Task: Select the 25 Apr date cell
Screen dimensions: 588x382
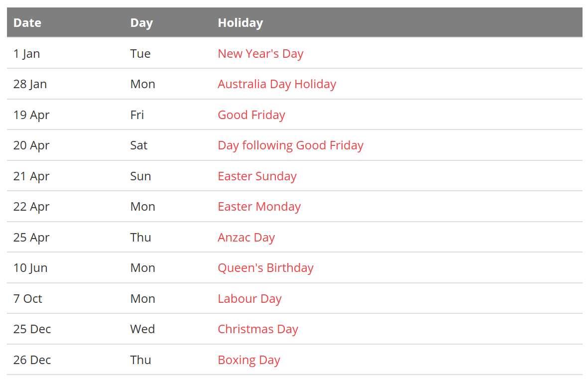Action: 31,238
